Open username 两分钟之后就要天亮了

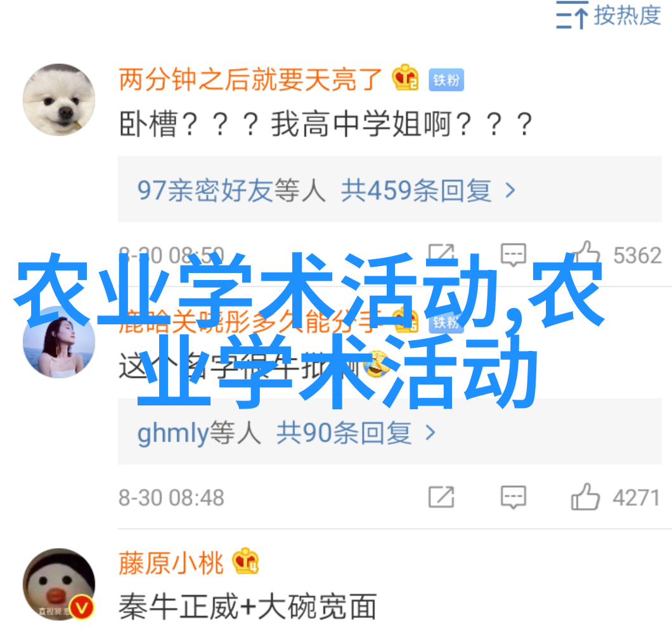(x=250, y=79)
